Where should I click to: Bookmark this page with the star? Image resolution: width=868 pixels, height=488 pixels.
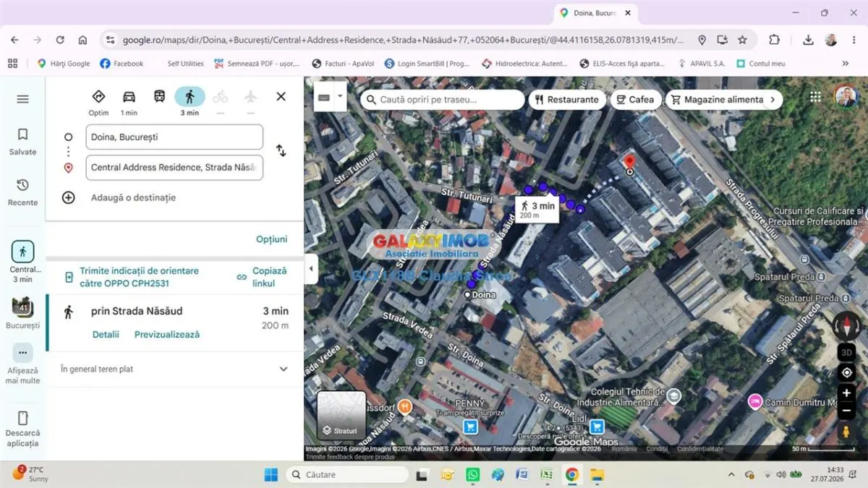[x=742, y=40]
